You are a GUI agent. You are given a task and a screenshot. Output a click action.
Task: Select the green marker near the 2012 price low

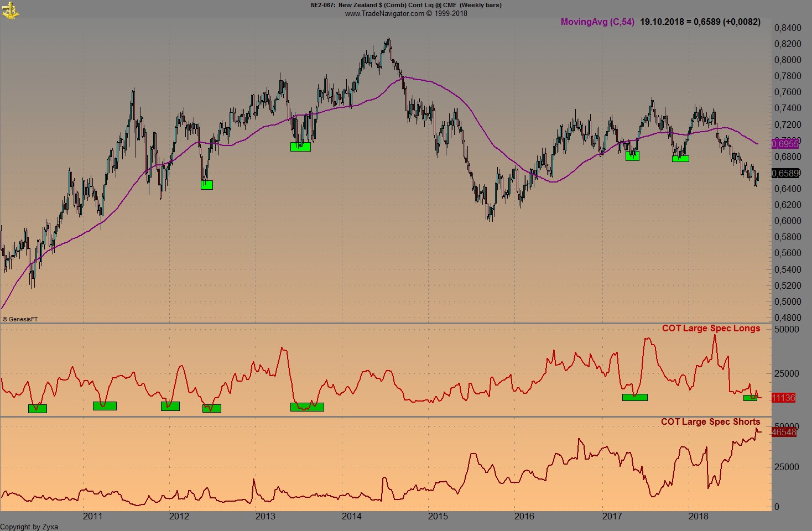pos(206,185)
